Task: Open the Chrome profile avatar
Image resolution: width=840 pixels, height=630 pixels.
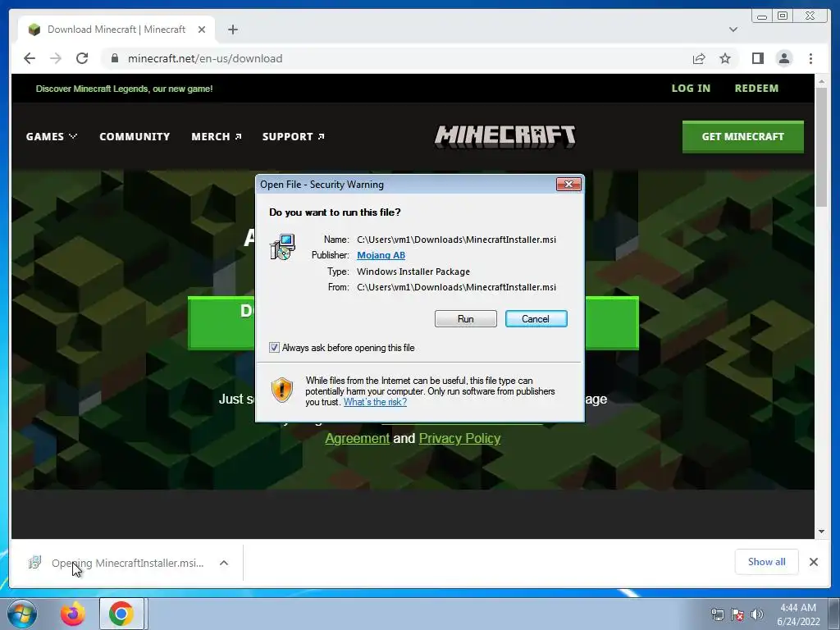Action: pos(783,58)
